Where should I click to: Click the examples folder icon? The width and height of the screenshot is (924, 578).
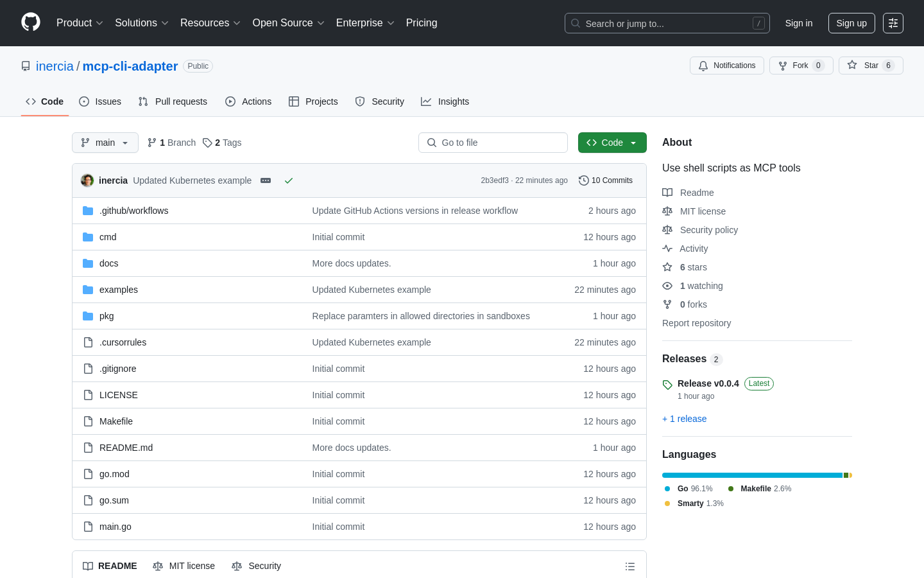pyautogui.click(x=88, y=290)
